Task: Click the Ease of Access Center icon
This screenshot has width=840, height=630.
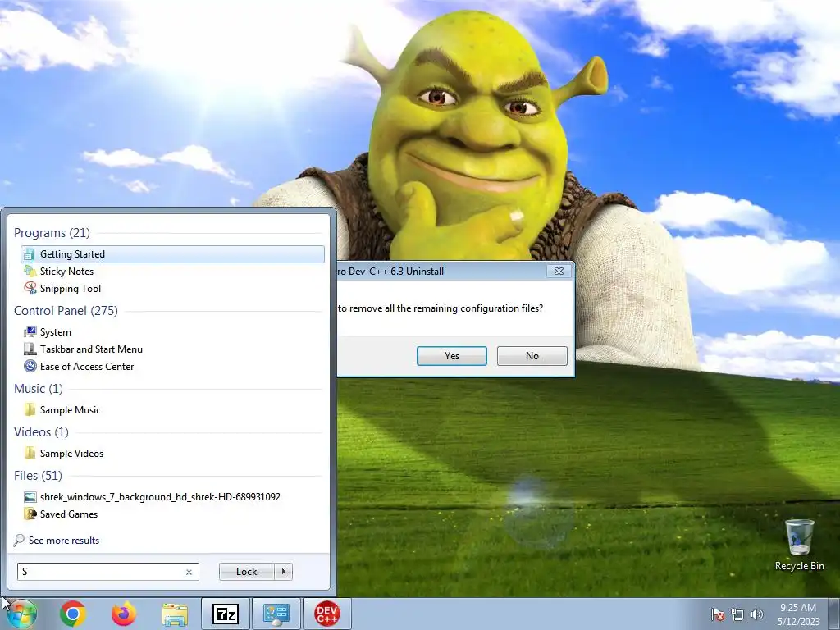Action: [30, 367]
